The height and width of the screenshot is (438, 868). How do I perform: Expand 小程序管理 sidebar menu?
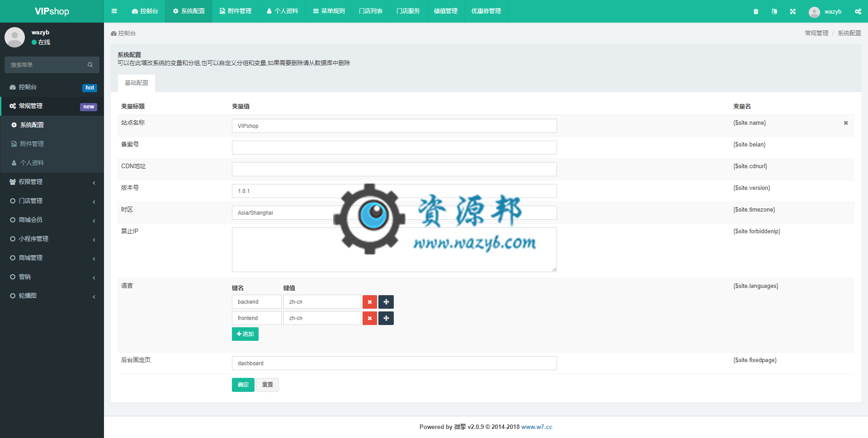tap(52, 239)
